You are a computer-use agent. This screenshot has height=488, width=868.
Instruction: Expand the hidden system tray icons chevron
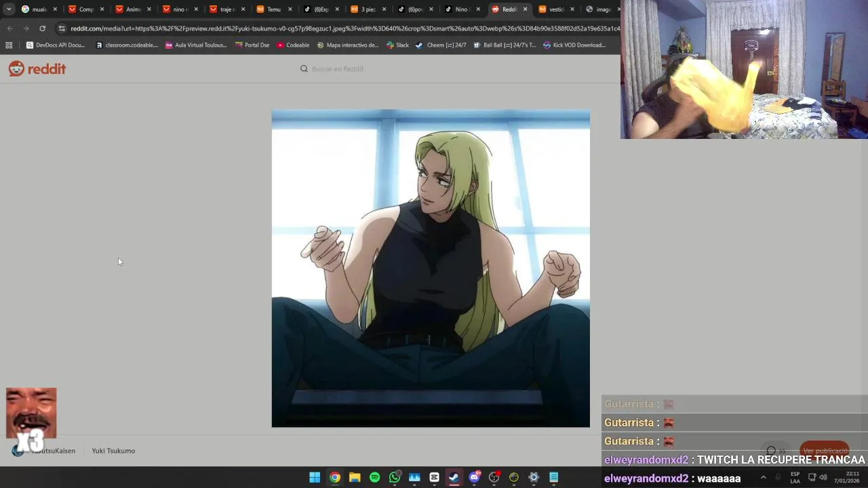point(763,477)
